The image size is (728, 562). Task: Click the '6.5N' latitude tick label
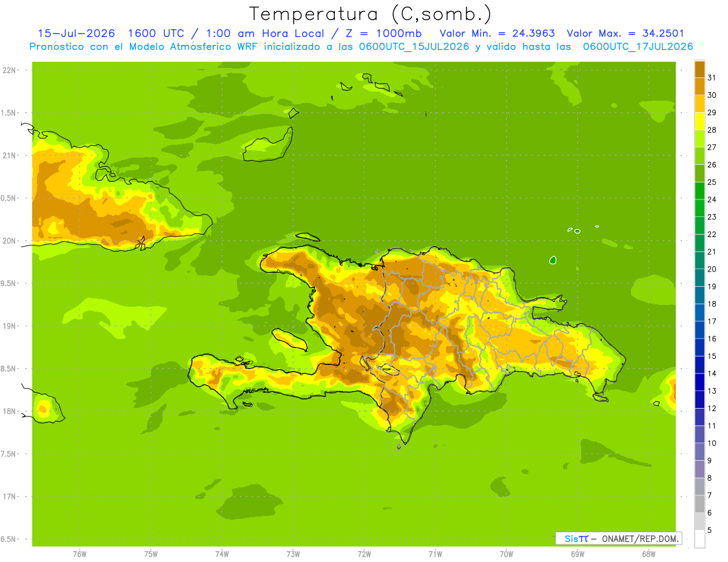(9, 539)
